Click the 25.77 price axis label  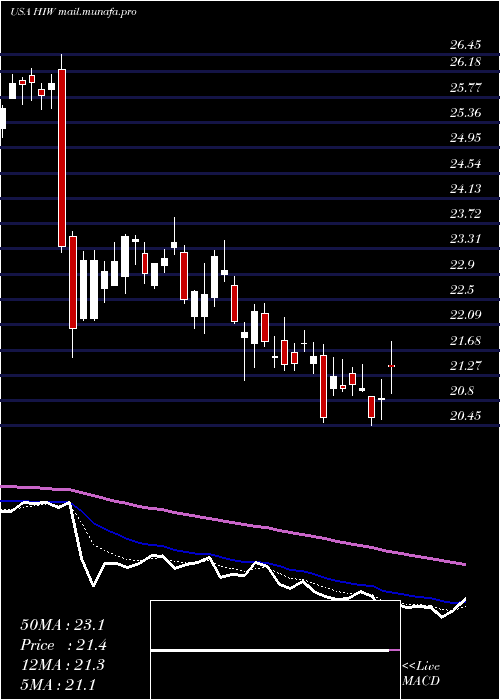[x=466, y=88]
